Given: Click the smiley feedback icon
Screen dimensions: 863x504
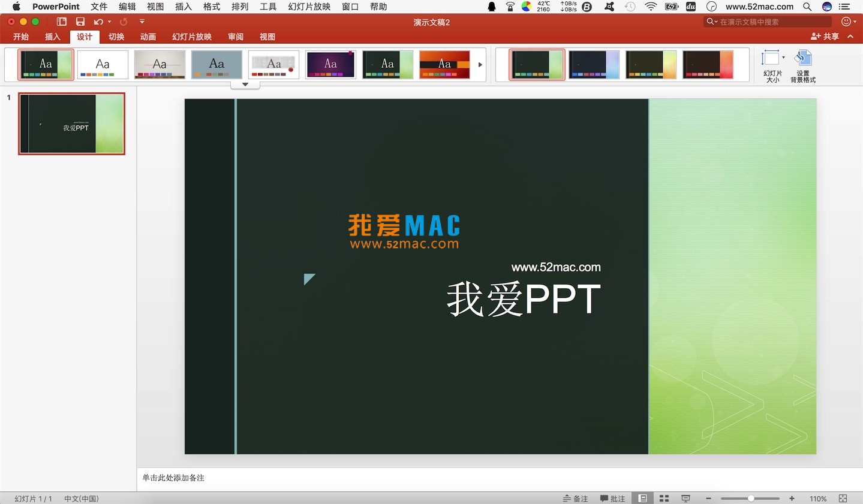Looking at the screenshot, I should (x=846, y=22).
